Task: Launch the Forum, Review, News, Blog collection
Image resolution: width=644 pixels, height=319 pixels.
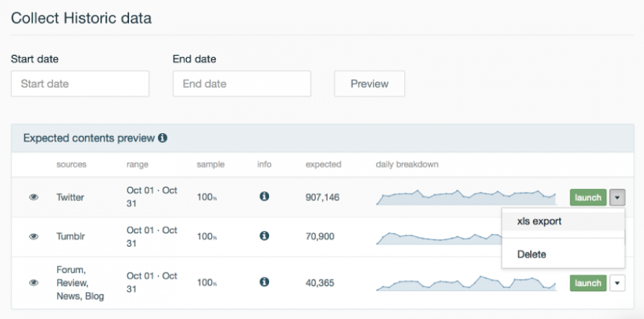Action: tap(588, 283)
